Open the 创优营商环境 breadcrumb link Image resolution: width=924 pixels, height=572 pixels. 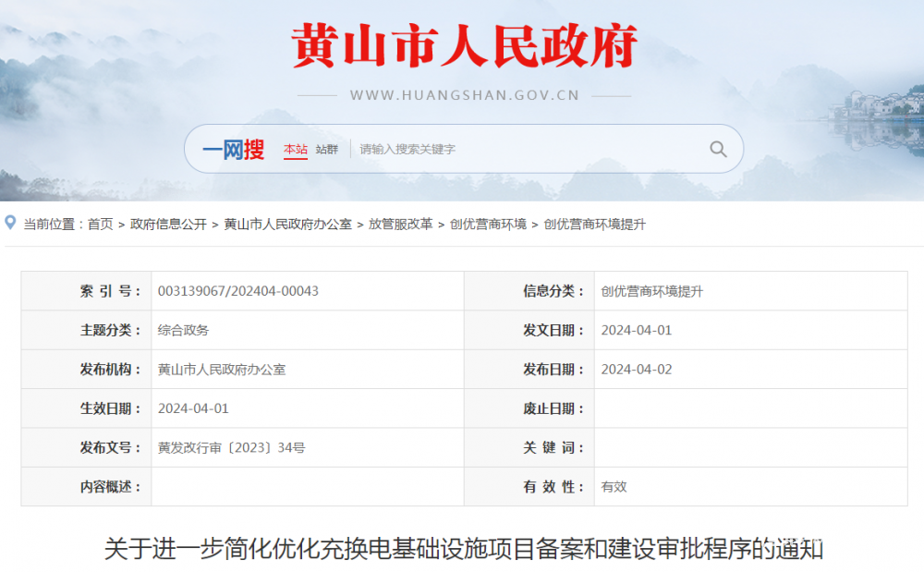[x=488, y=224]
